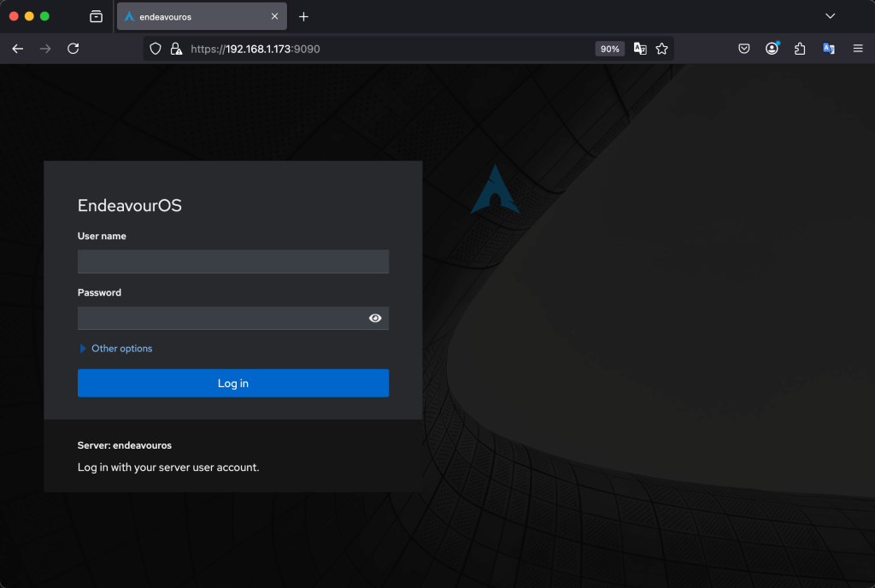Open the list all tabs chevron
This screenshot has height=588, width=875.
pos(830,16)
